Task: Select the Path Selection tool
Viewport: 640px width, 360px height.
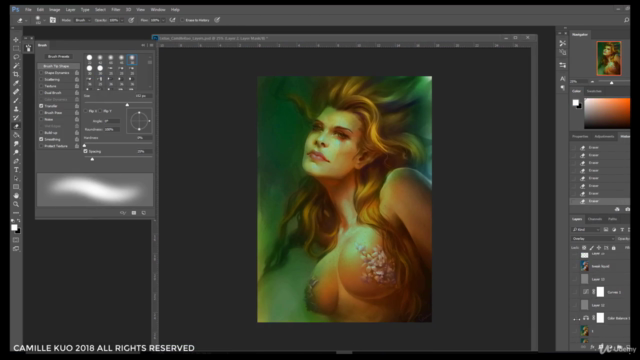Action: [16, 178]
